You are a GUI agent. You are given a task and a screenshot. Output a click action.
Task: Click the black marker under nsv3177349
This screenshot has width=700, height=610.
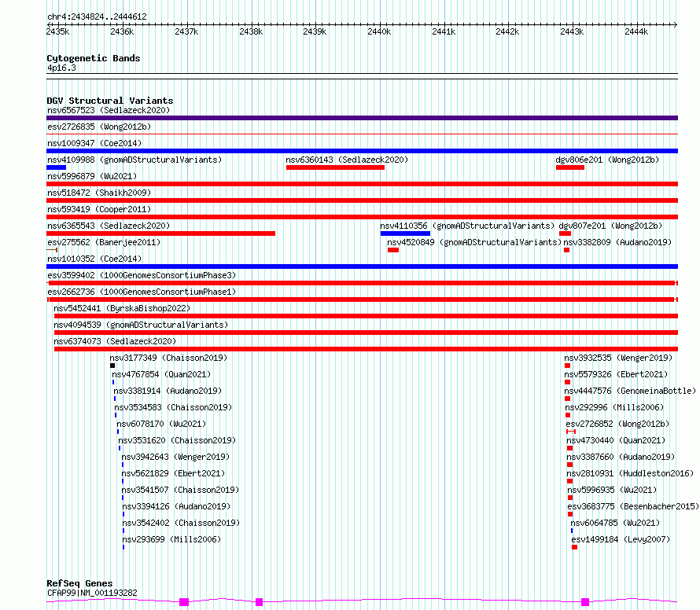112,366
